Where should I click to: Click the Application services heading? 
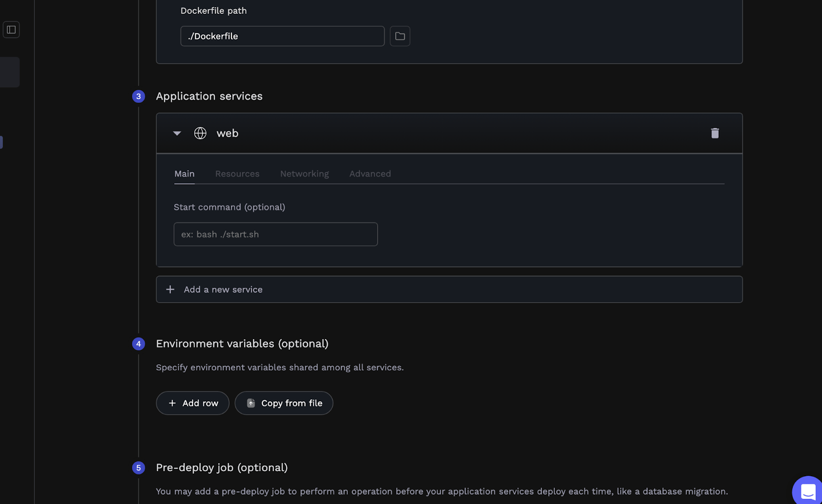[209, 96]
